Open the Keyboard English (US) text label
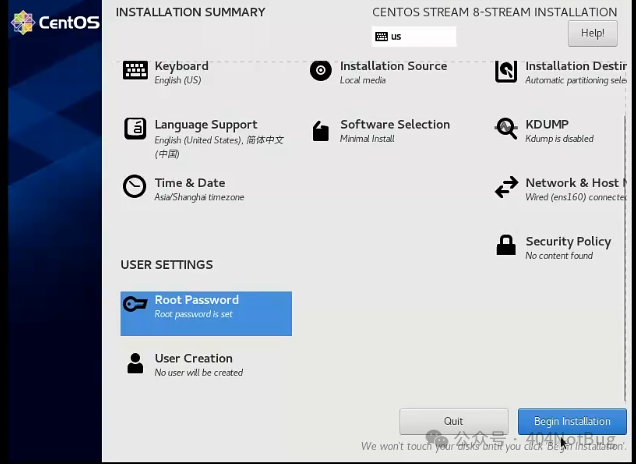This screenshot has height=464, width=636. 178,80
